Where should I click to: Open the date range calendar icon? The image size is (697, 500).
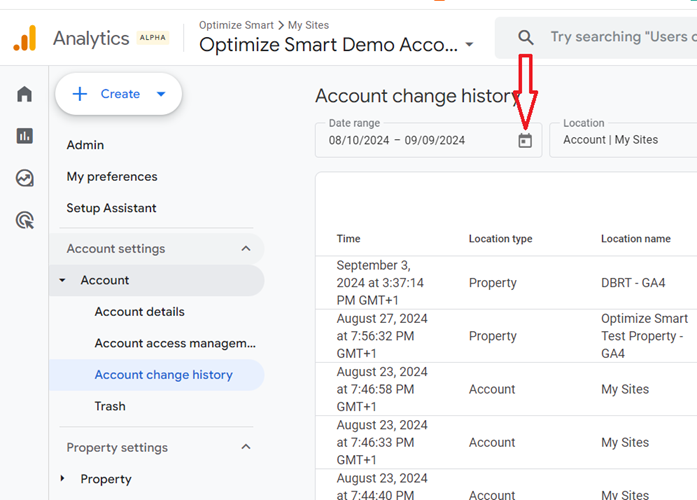pyautogui.click(x=525, y=140)
